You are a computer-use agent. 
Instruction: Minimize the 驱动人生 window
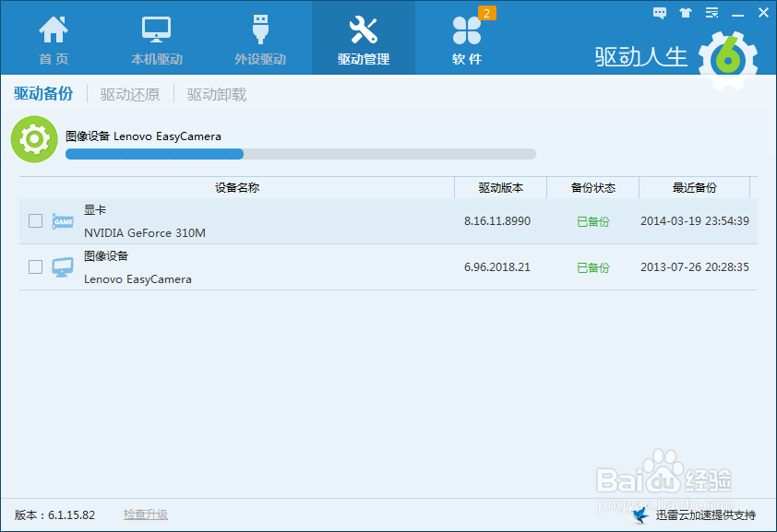pyautogui.click(x=738, y=14)
